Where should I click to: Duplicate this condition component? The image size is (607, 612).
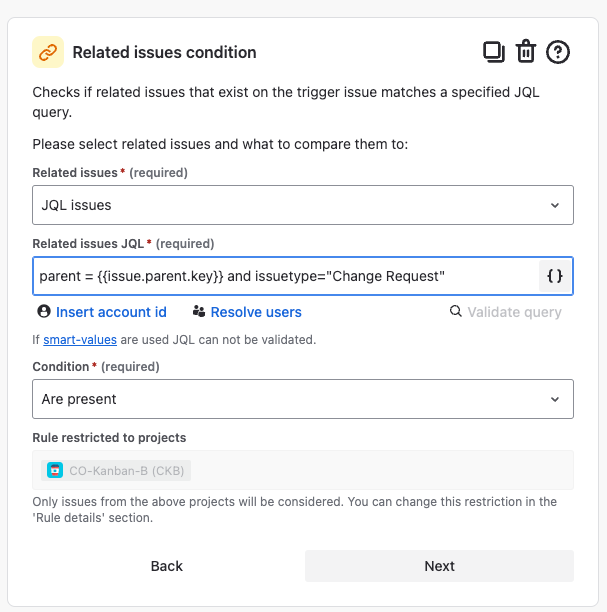(x=494, y=52)
